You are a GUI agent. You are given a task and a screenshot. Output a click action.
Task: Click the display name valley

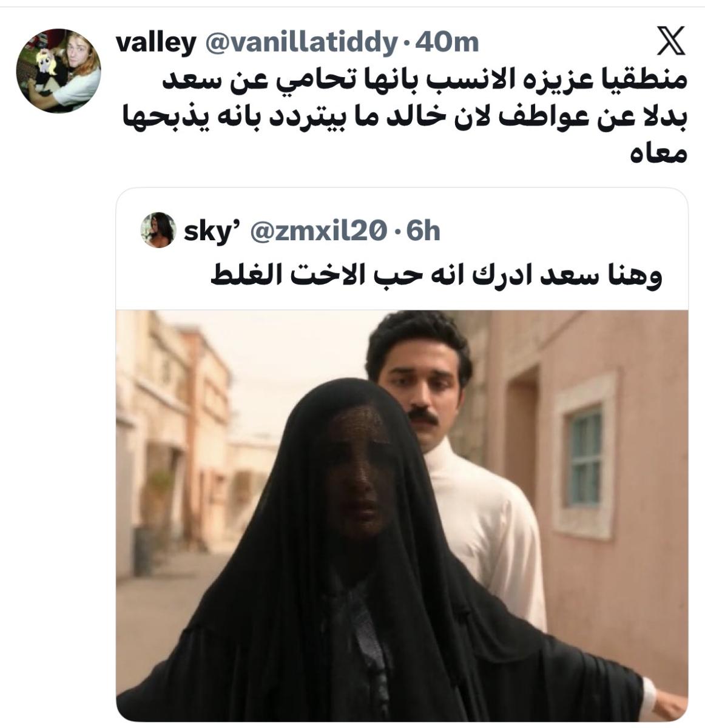pos(156,42)
